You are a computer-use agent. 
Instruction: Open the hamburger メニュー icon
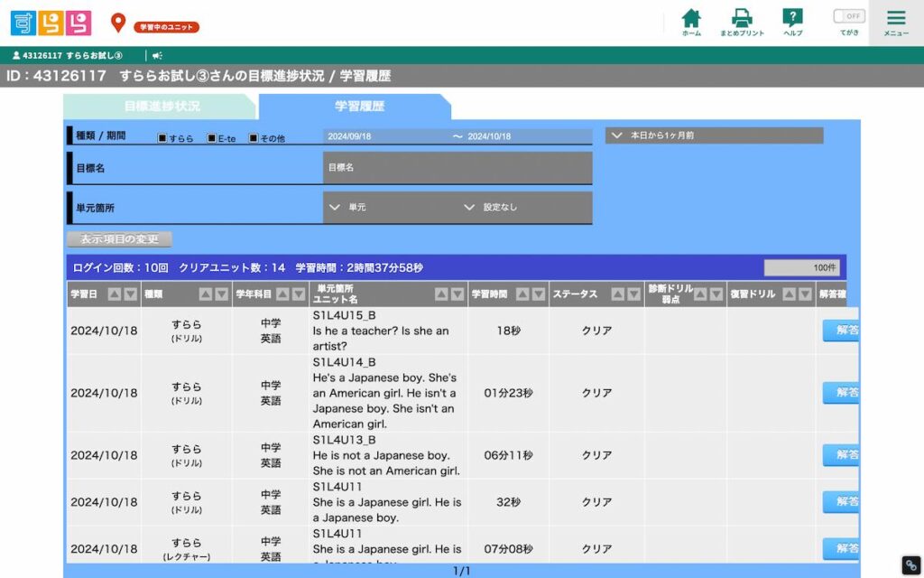pos(896,22)
